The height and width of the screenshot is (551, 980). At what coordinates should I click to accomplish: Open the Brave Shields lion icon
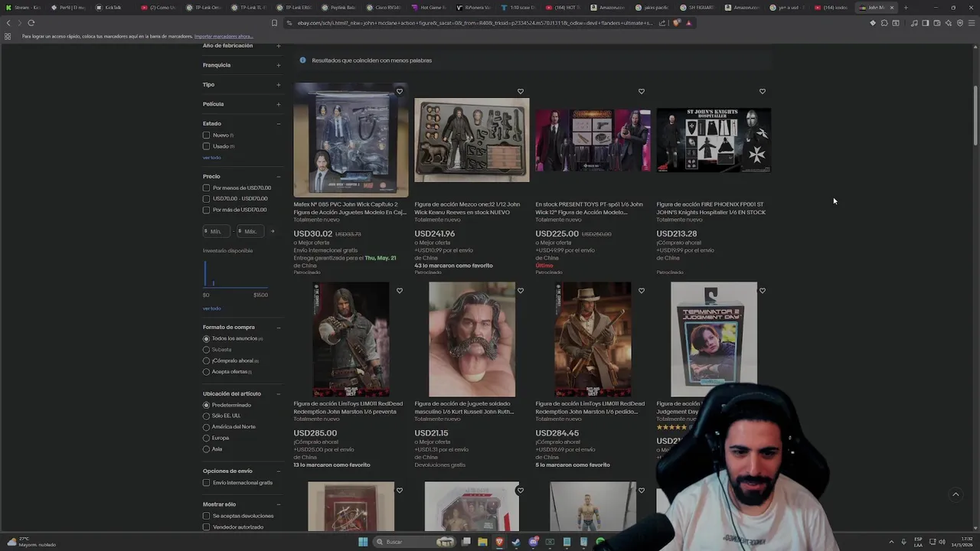(677, 23)
